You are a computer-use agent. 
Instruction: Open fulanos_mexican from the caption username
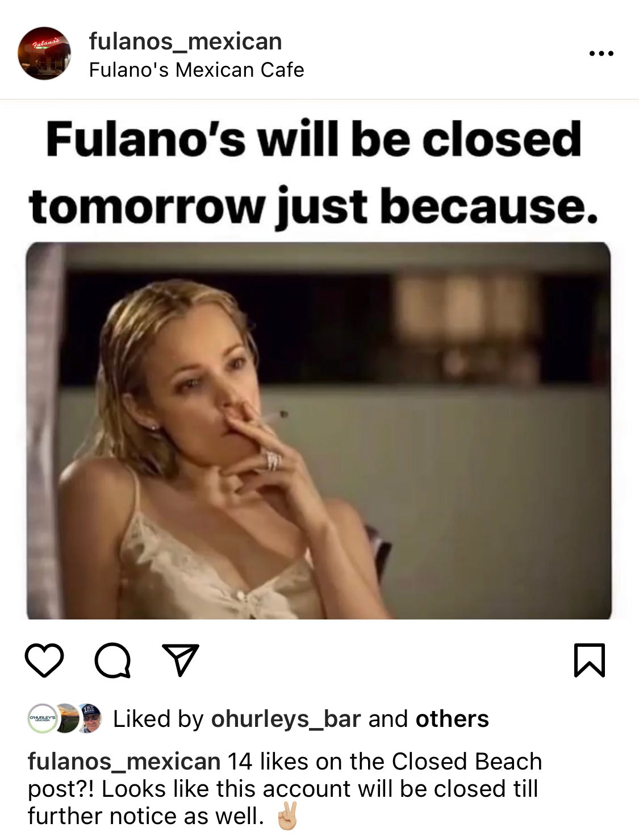point(124,762)
